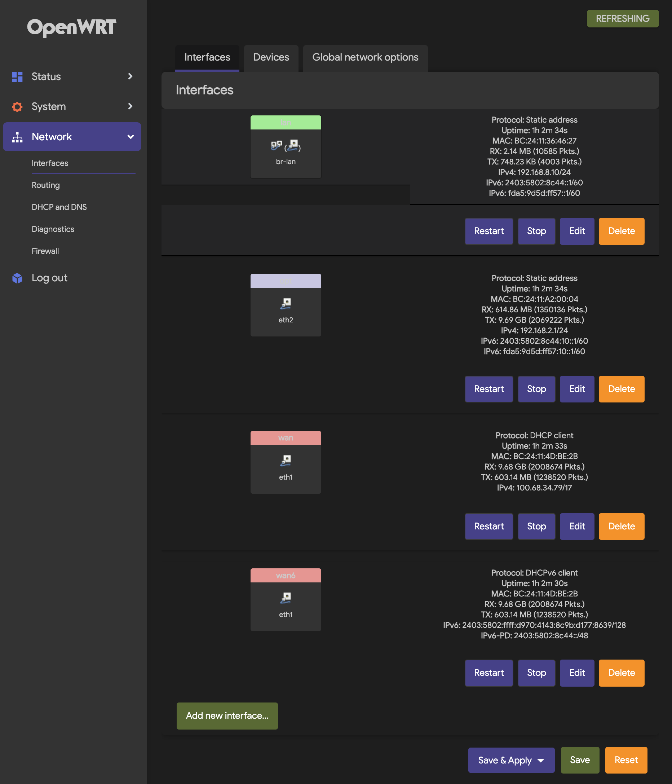The height and width of the screenshot is (784, 672).
Task: Click the Log out cube icon
Action: click(17, 278)
